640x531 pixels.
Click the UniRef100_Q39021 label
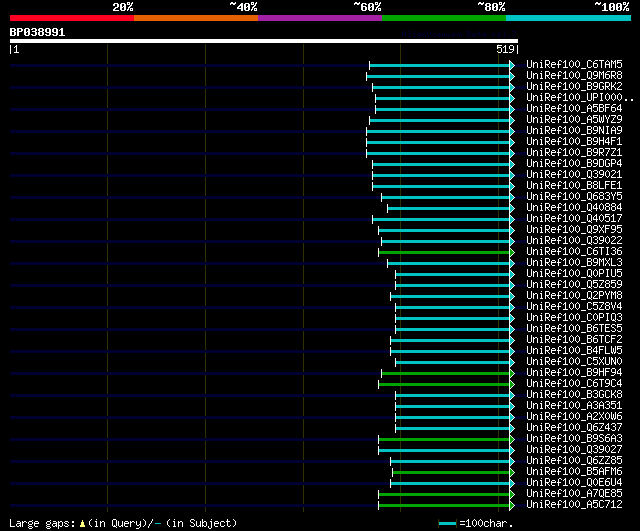574,175
